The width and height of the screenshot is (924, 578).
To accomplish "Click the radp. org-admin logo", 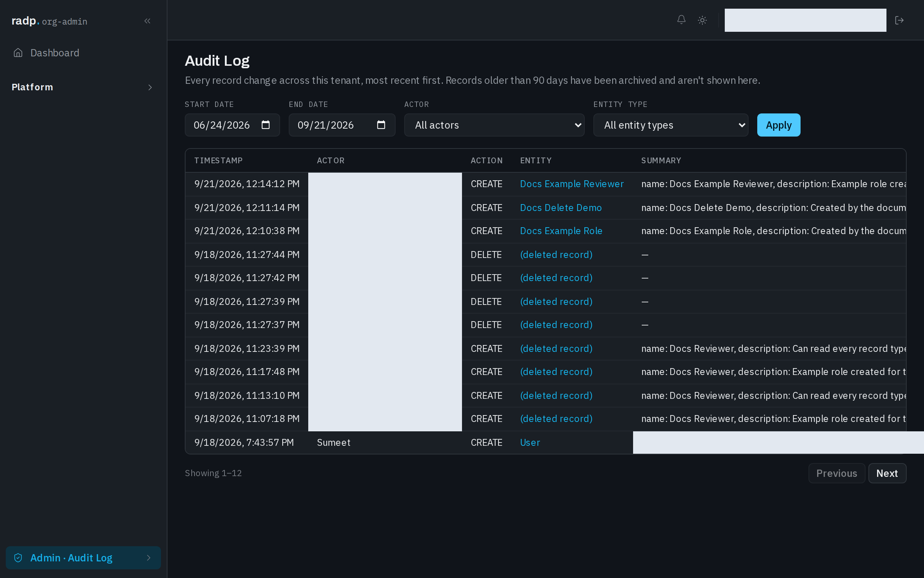I will [x=49, y=21].
